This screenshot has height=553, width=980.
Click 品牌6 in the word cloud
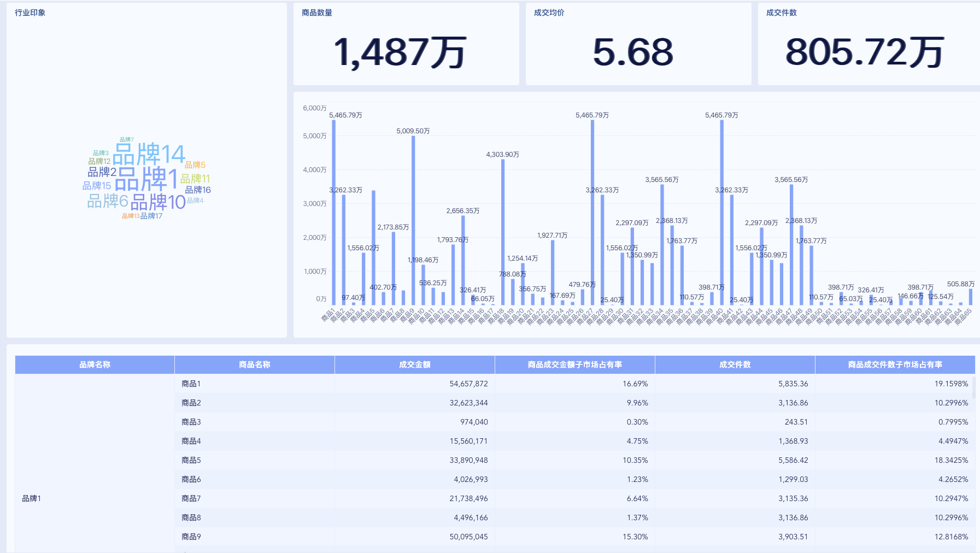click(108, 201)
